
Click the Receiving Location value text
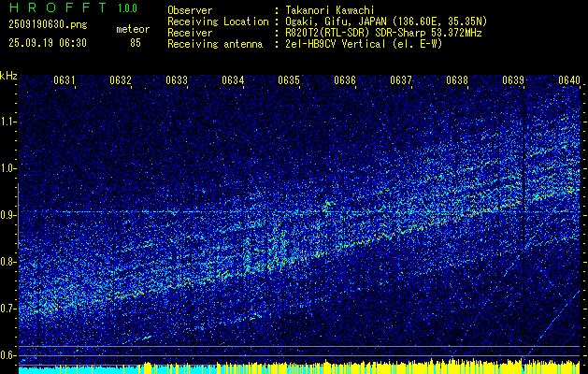385,22
